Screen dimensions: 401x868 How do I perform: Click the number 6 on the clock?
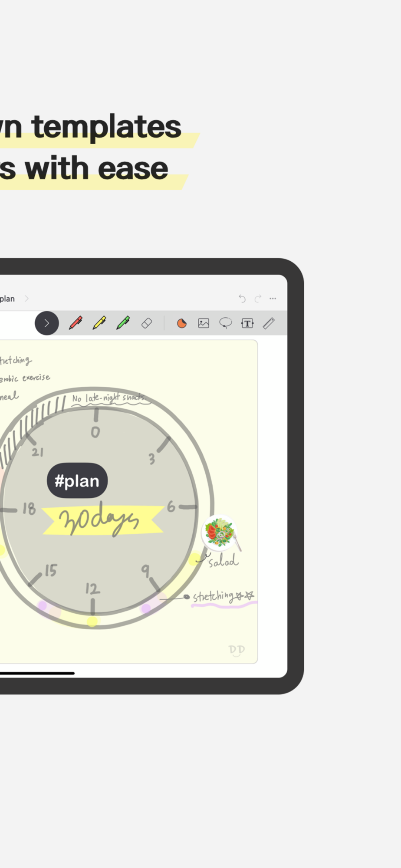point(171,506)
